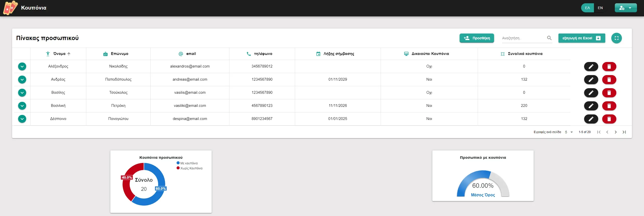Click trash icon for Δέσποινα row

click(x=609, y=119)
